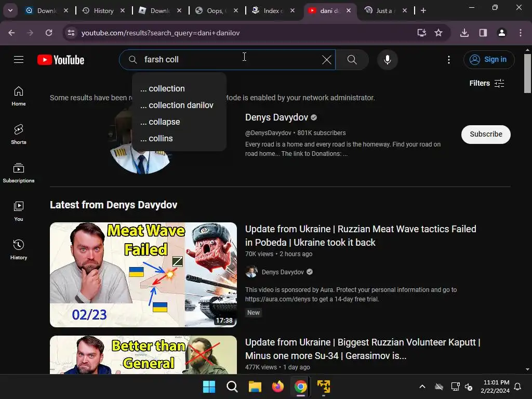
Task: Play the Better than General video thumbnail
Action: [143, 355]
